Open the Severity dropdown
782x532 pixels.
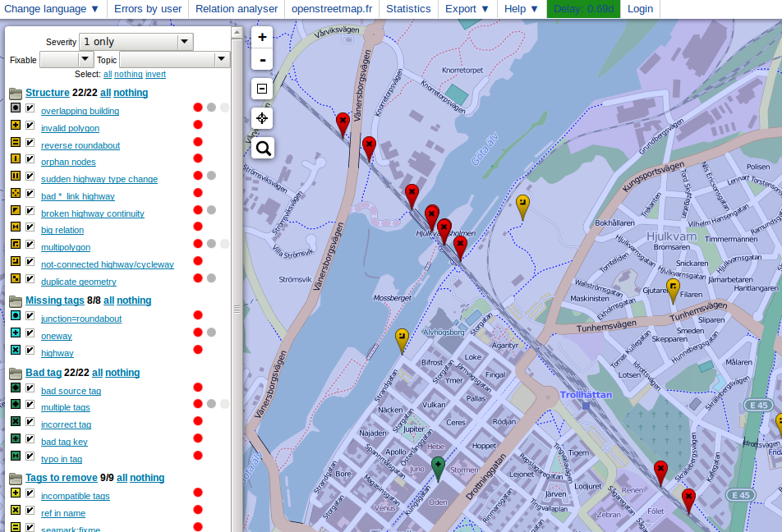tap(136, 41)
